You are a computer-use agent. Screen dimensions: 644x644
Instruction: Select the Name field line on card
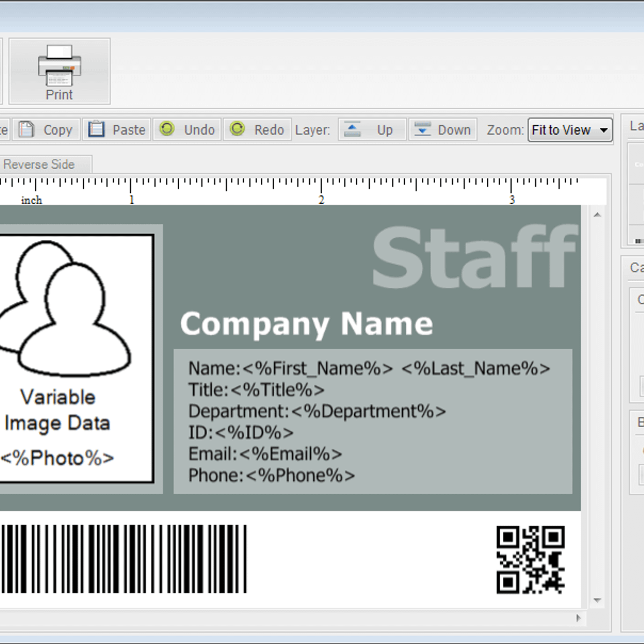369,369
